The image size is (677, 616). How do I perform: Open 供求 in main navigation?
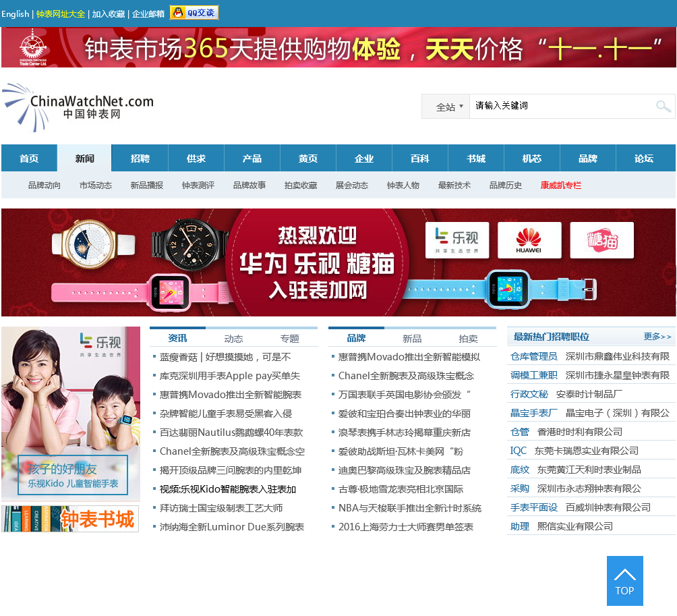196,158
